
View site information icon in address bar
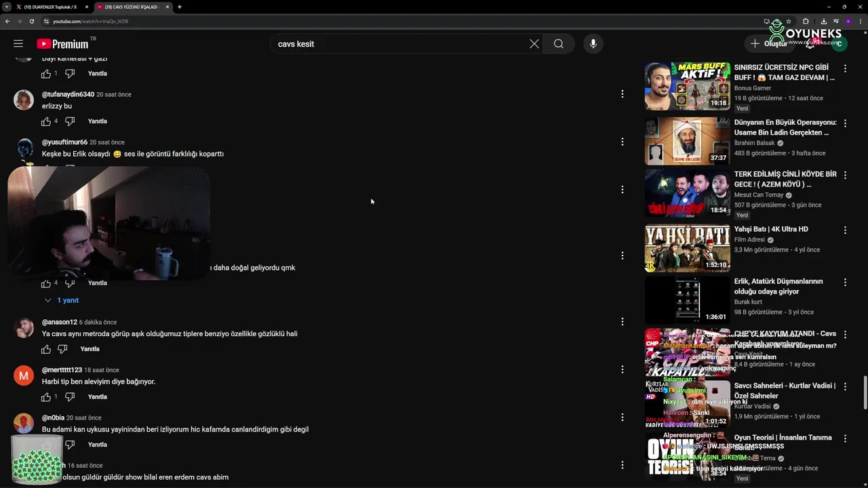point(46,21)
